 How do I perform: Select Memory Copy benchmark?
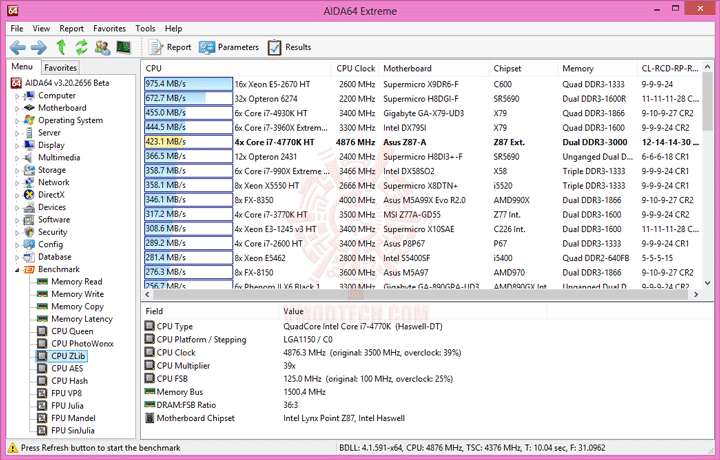[x=77, y=306]
